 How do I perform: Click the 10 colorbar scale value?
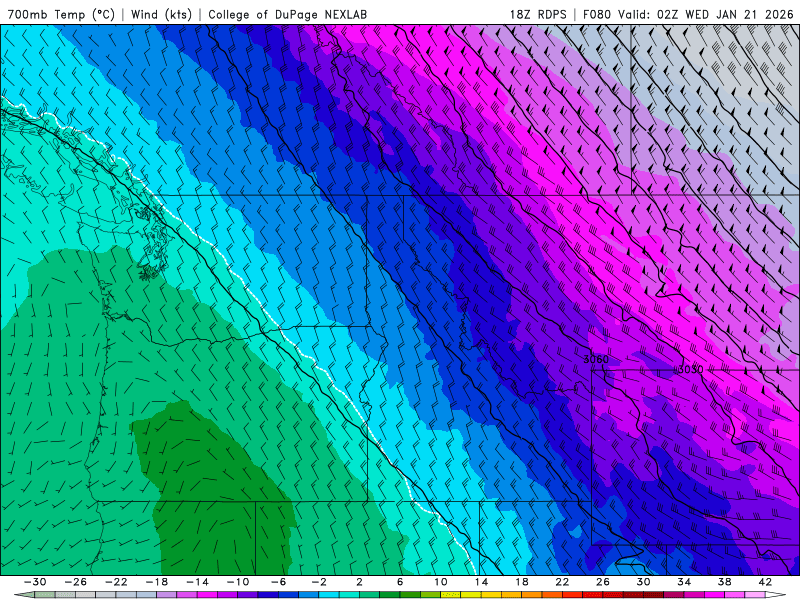pos(440,582)
